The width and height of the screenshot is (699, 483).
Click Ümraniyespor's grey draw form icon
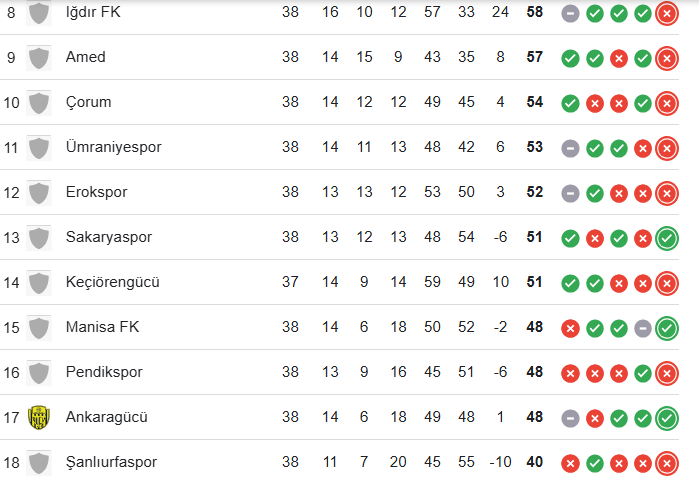click(570, 149)
